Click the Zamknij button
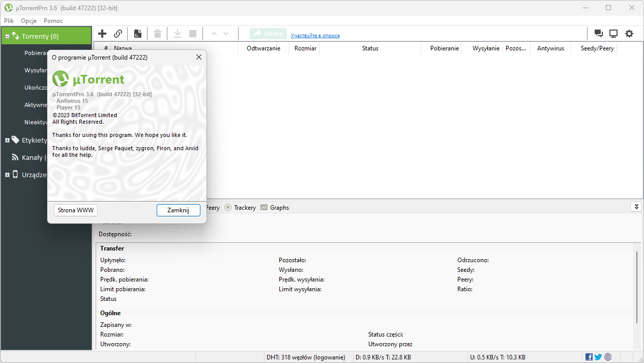 tap(179, 210)
